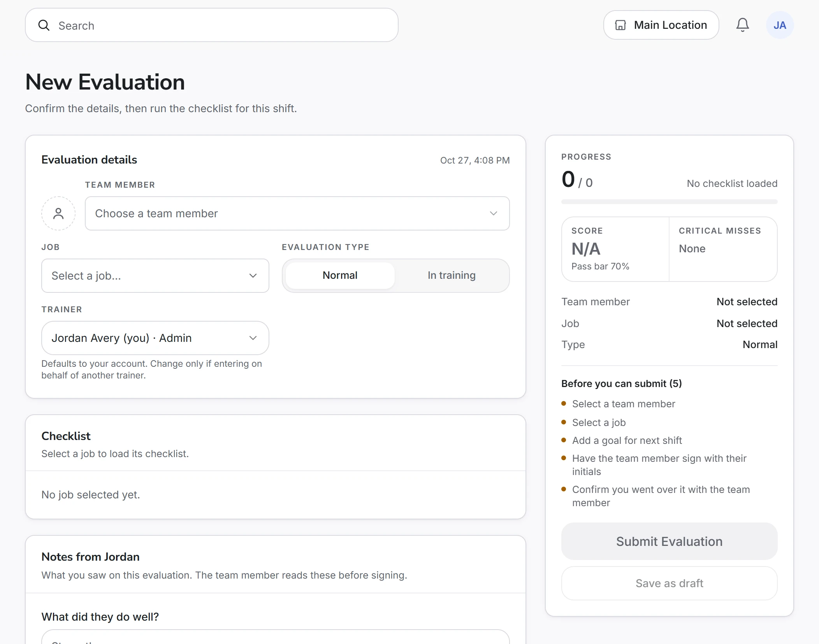The image size is (819, 644).
Task: Open the Trainer dropdown showing Jordan Avery
Action: click(x=155, y=338)
